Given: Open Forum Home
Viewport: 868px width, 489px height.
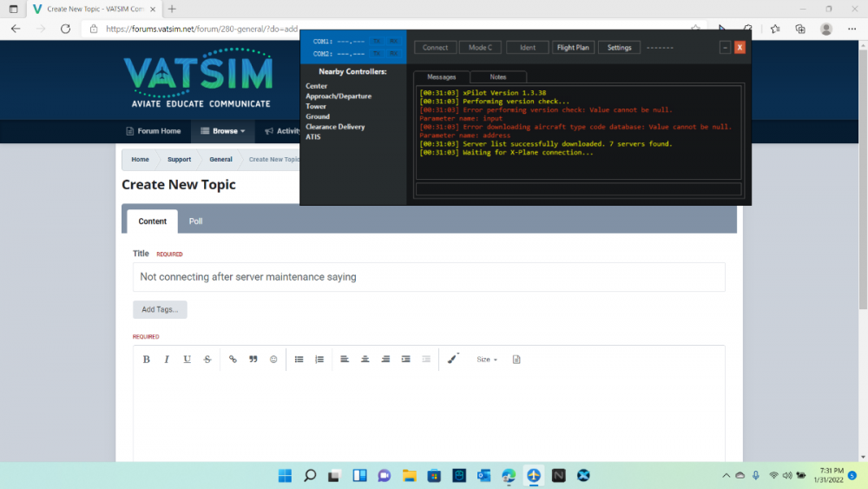Looking at the screenshot, I should (154, 131).
